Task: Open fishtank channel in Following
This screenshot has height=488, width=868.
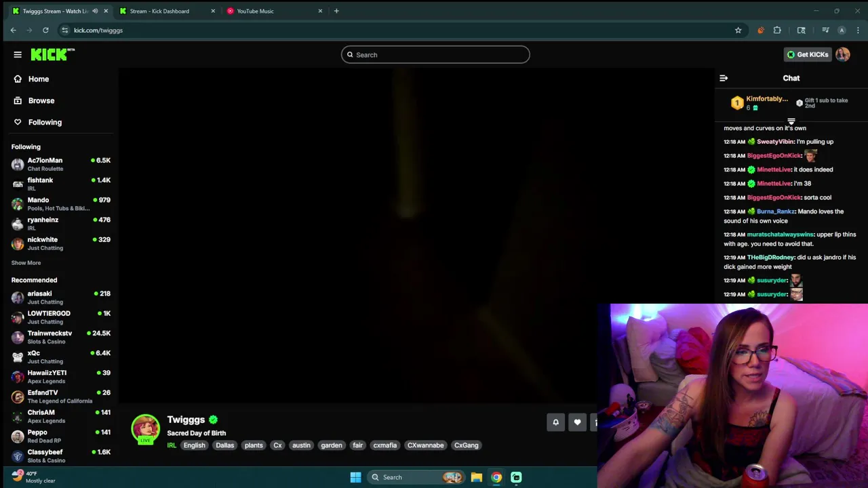Action: tap(61, 184)
